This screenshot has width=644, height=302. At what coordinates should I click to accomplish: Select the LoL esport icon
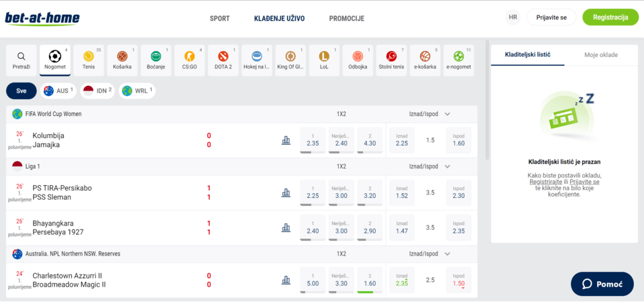[325, 60]
